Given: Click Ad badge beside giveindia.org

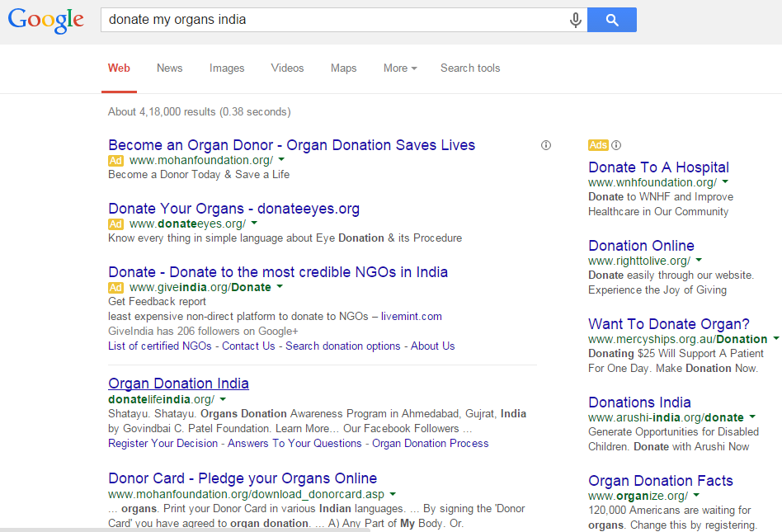Looking at the screenshot, I should point(115,288).
